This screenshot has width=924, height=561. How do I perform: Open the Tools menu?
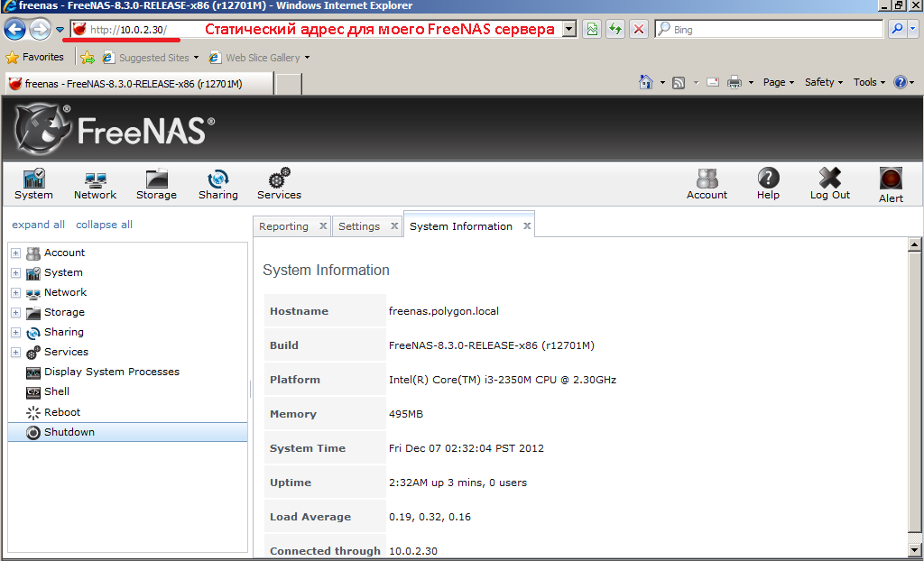[869, 82]
